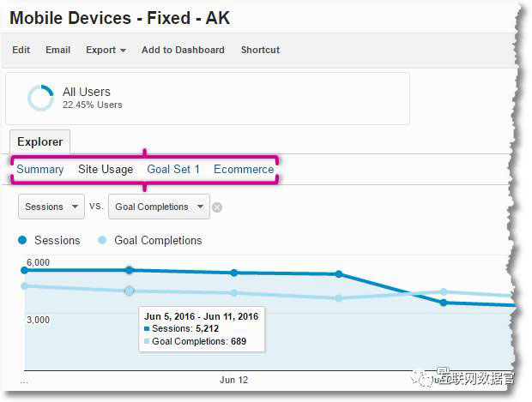
Task: Email this report
Action: [57, 50]
